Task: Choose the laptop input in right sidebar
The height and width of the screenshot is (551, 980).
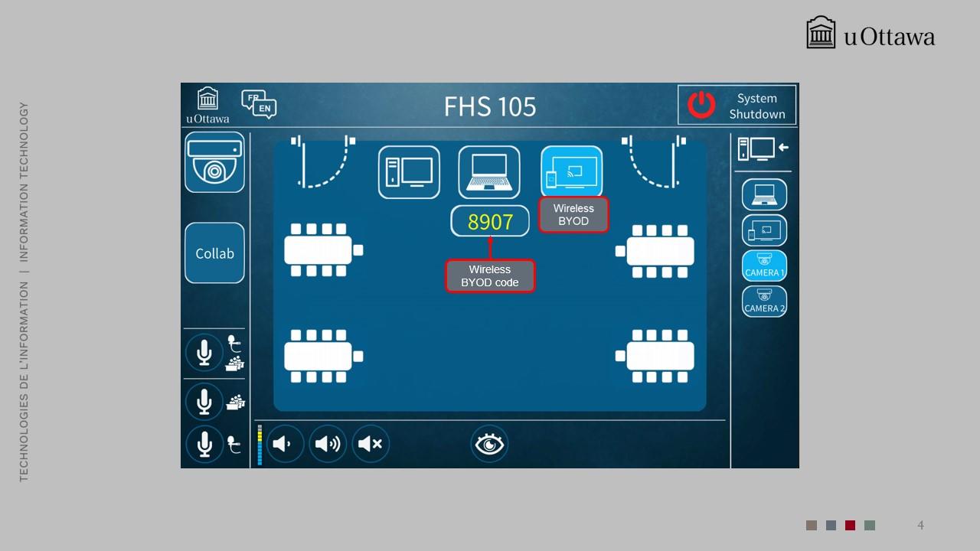Action: coord(764,194)
